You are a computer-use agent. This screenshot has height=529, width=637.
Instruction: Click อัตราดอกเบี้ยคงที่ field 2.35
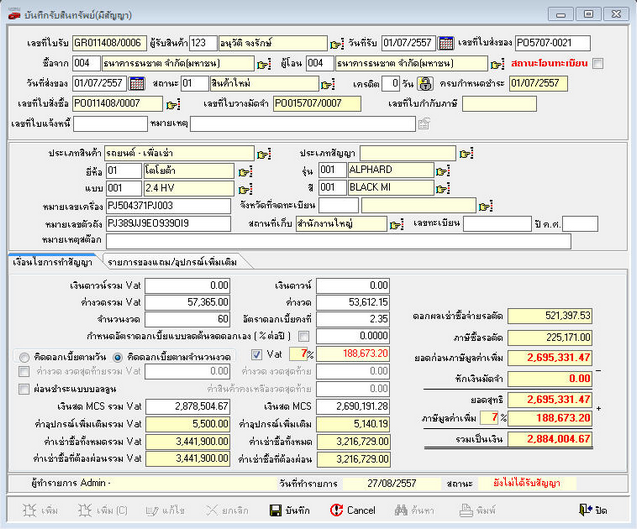[353, 319]
